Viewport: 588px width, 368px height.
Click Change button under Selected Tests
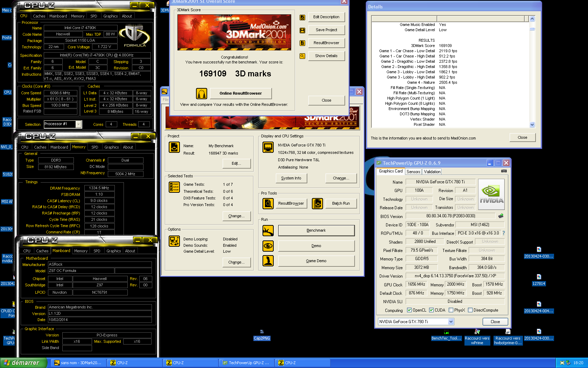click(x=237, y=216)
